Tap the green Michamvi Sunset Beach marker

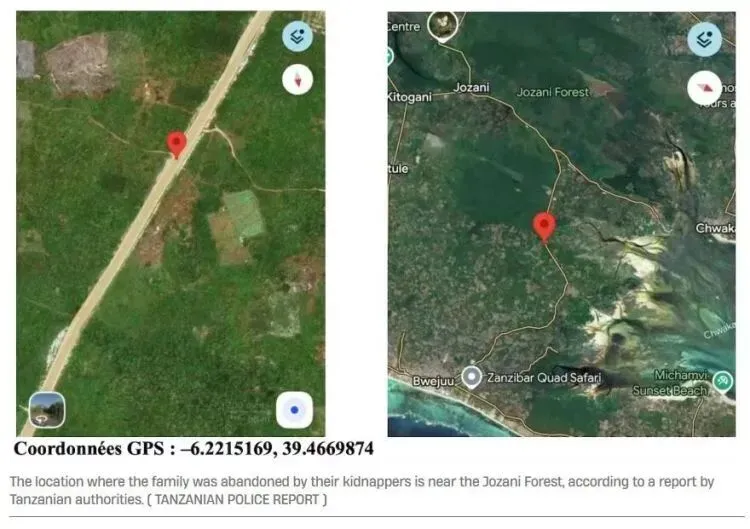pos(722,382)
